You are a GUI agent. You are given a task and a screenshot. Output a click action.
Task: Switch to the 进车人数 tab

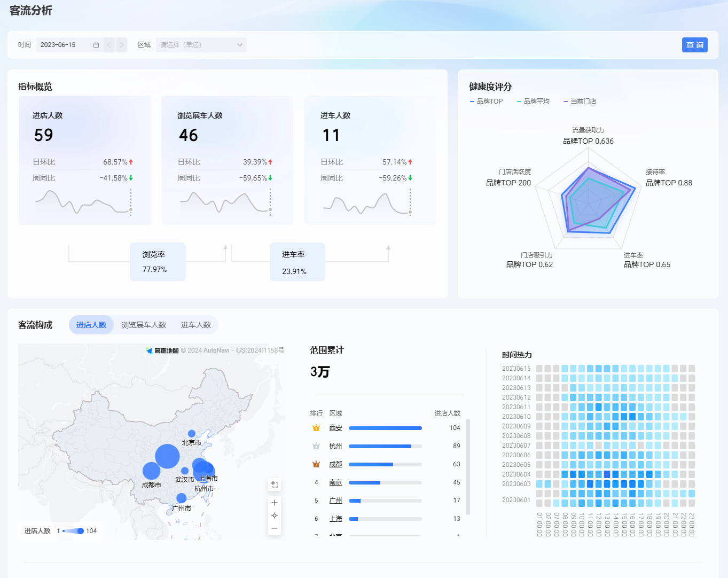[x=196, y=325]
